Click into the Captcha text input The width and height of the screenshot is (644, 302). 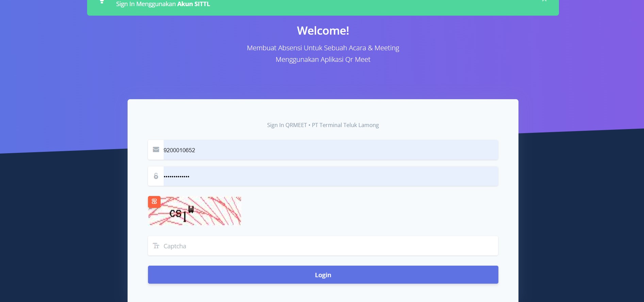(x=330, y=246)
